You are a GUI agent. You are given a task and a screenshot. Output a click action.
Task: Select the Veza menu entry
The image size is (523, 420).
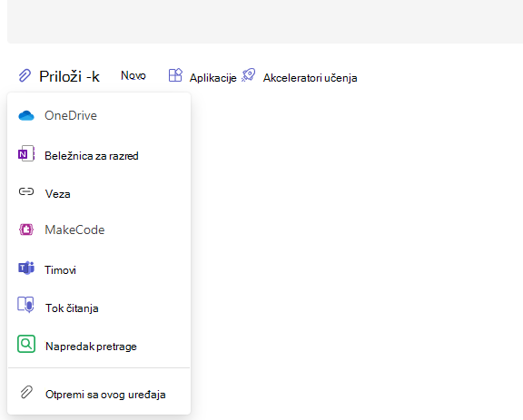click(99, 193)
